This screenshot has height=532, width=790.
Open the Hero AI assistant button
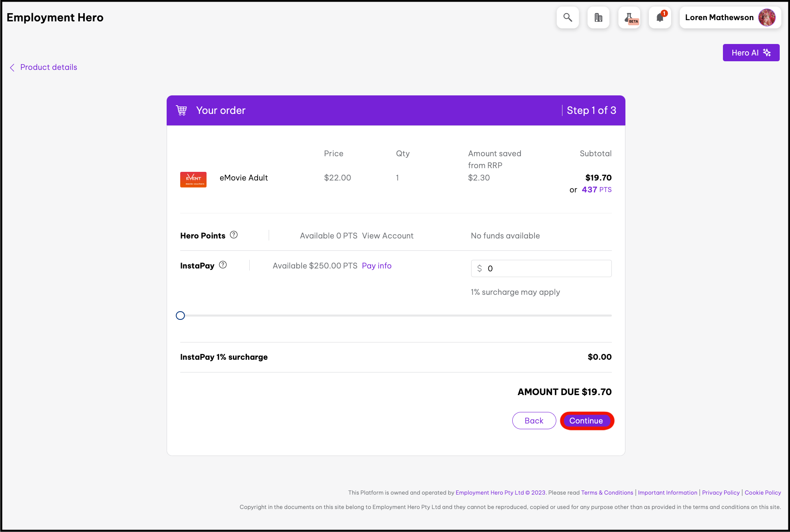click(751, 53)
